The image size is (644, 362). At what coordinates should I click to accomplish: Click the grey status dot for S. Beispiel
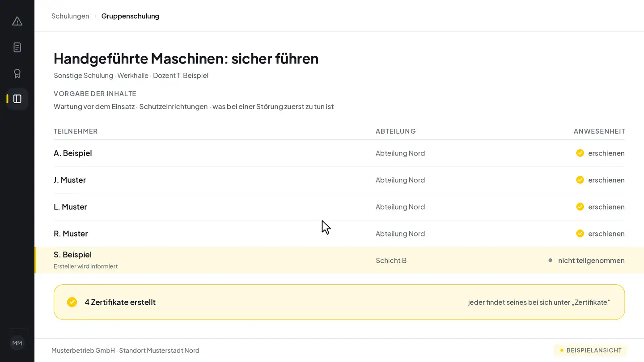550,261
